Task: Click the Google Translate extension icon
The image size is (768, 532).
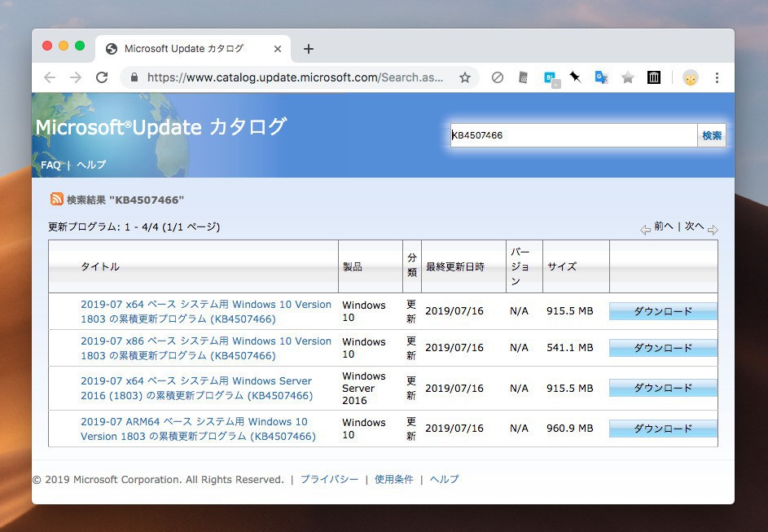Action: click(x=601, y=77)
